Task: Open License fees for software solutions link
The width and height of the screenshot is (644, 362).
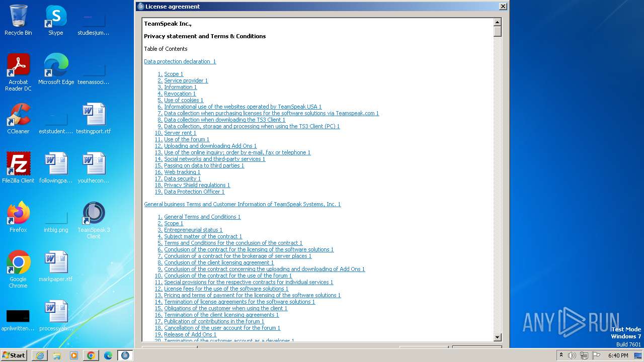Action: point(226,289)
